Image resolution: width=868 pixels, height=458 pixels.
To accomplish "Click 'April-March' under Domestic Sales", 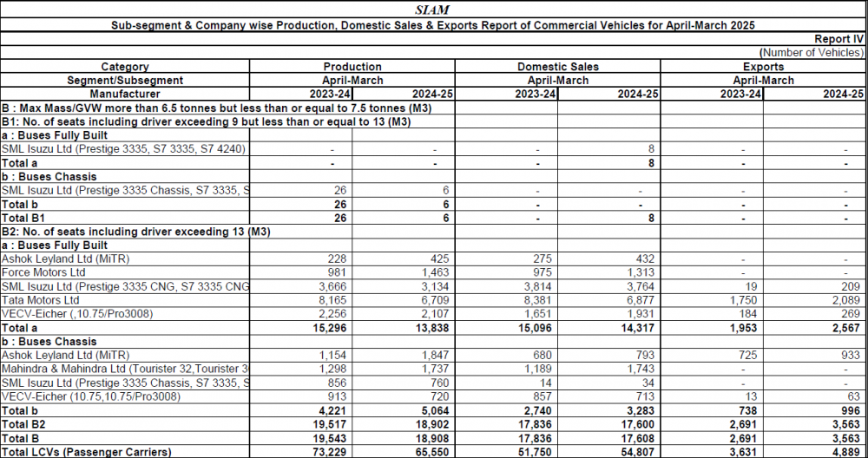I will pos(558,80).
